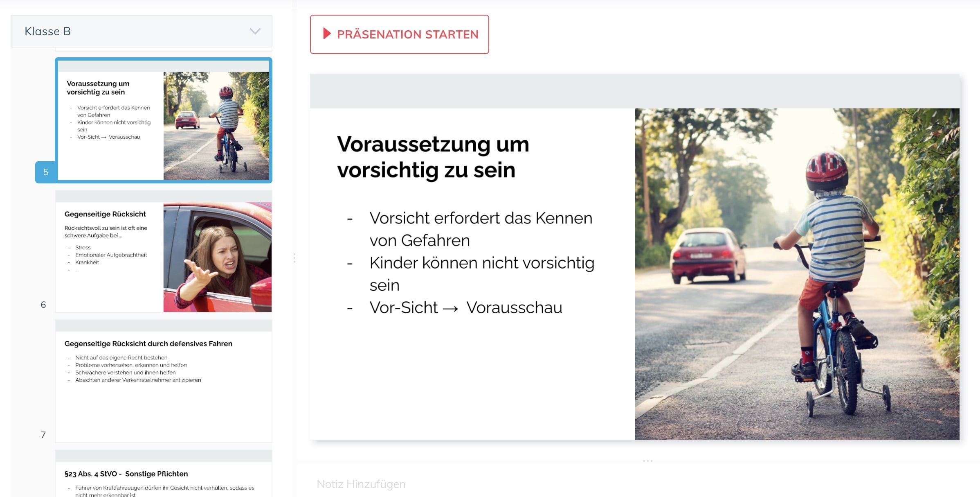Screen dimensions: 980x497
Task: Click the boy-on-bicycle photo in main slide
Action: point(797,274)
